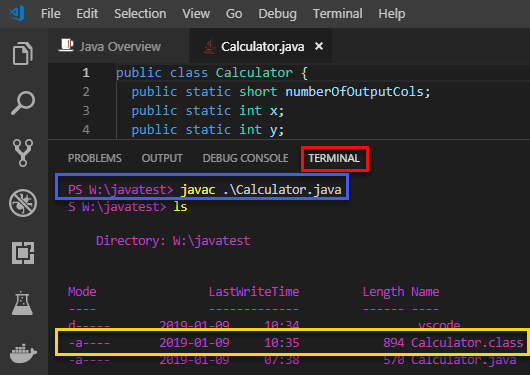This screenshot has width=530, height=375.
Task: Open the Explorer view in activity bar
Action: point(23,53)
